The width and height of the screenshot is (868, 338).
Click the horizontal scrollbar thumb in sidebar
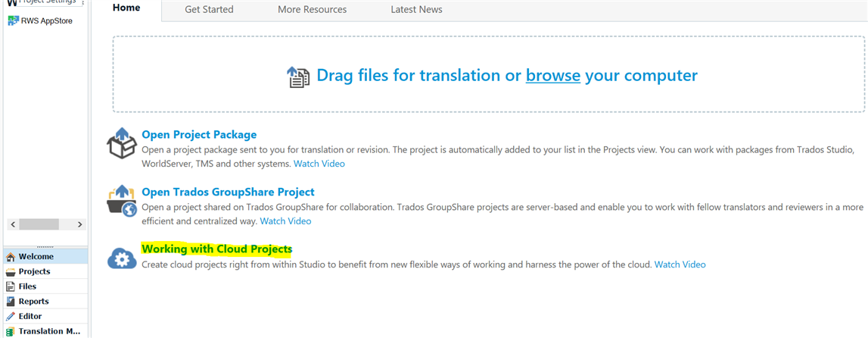pyautogui.click(x=39, y=224)
